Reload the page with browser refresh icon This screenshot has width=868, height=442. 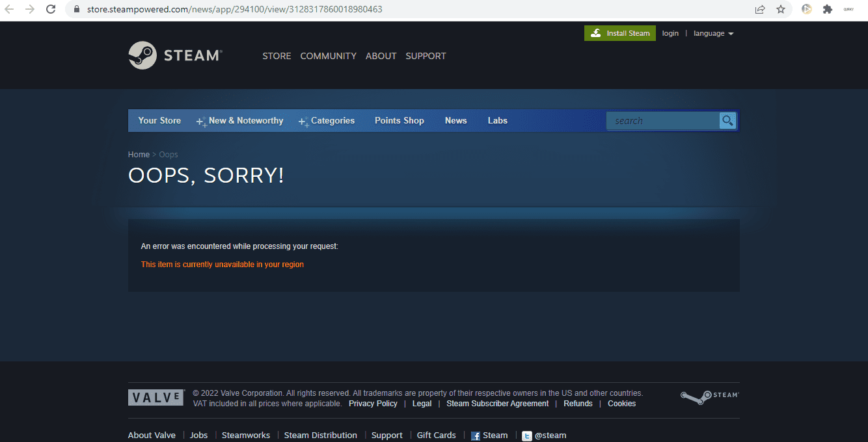51,9
